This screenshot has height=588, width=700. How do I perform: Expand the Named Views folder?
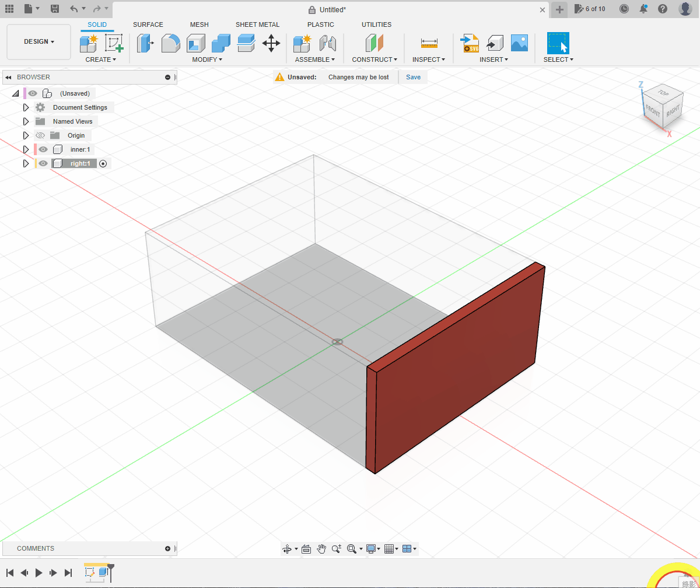[x=26, y=121]
